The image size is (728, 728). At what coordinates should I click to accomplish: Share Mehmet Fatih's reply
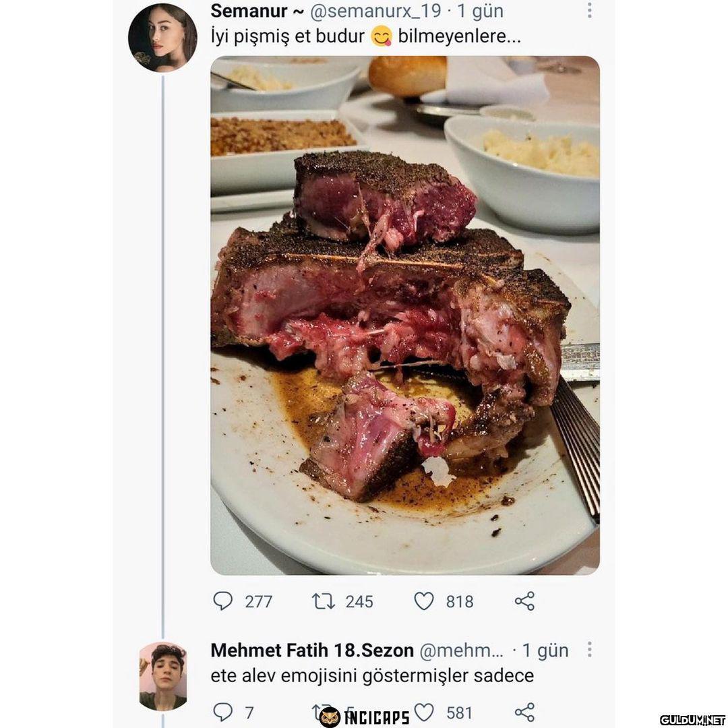click(524, 712)
